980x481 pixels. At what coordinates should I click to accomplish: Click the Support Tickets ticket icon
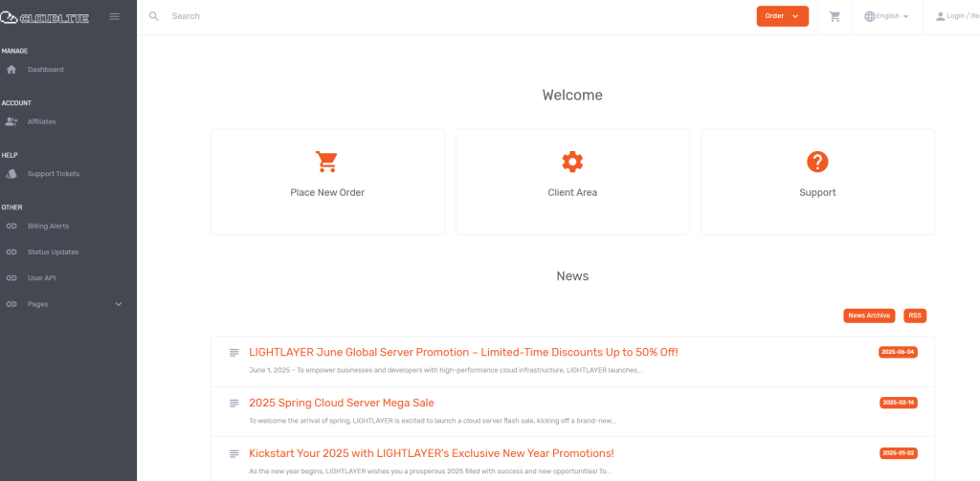pos(11,174)
